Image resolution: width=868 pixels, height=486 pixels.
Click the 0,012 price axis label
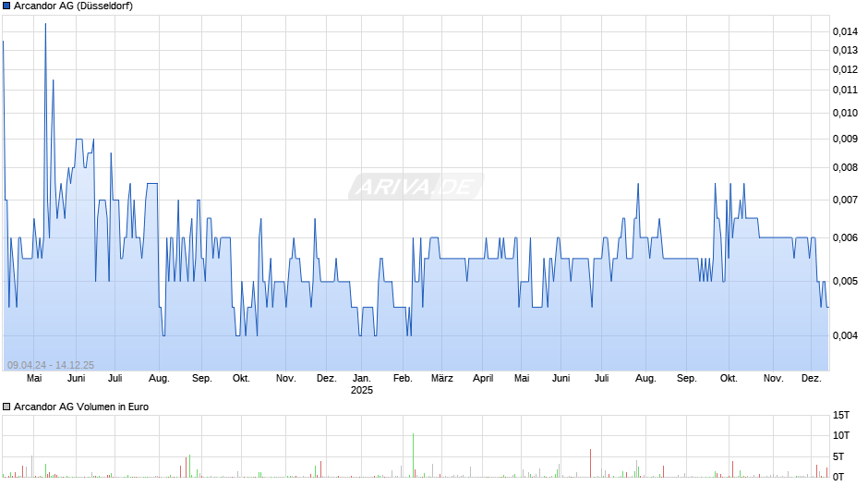pos(845,70)
